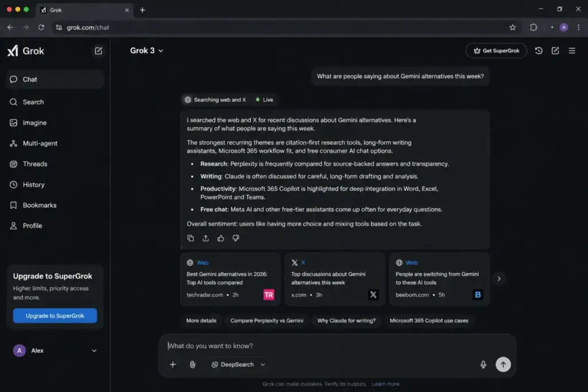Click Get SuperGrok button

(496, 51)
